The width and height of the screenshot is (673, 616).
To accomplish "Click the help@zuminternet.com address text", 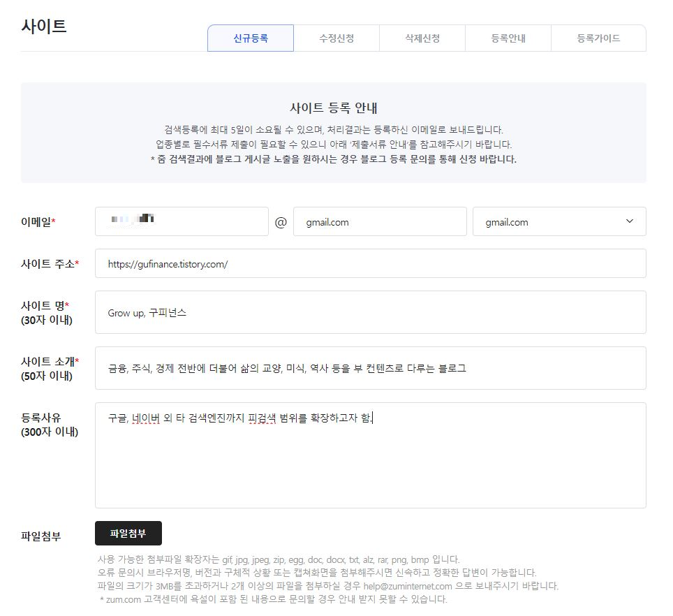I will click(x=408, y=586).
